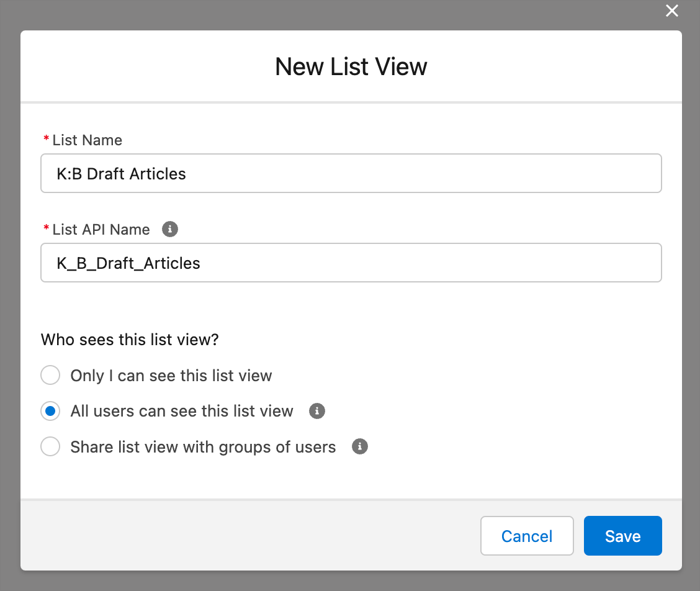Choose Share list view with groups radio button
Viewport: 700px width, 591px height.
tap(50, 447)
